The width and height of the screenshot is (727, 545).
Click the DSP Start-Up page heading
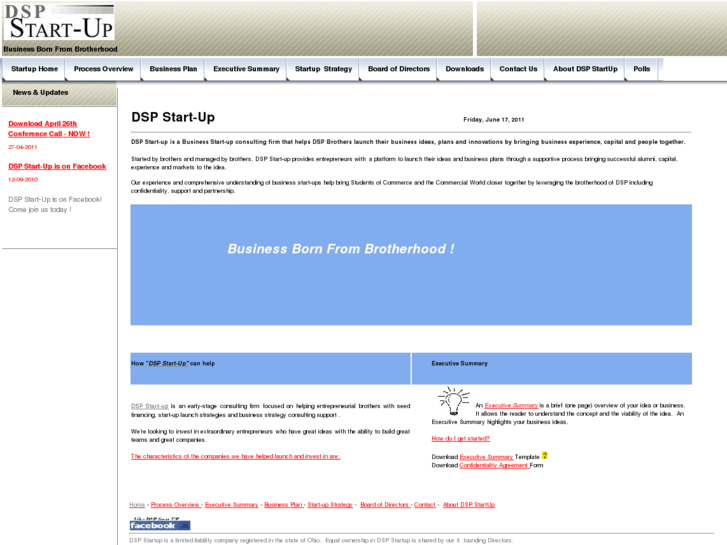pyautogui.click(x=173, y=117)
